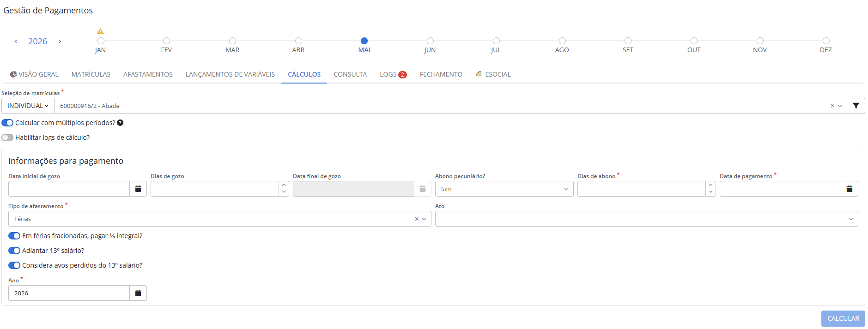Expand the matrícula selector chevron
Viewport: 868px width, 329px height.
[840, 106]
